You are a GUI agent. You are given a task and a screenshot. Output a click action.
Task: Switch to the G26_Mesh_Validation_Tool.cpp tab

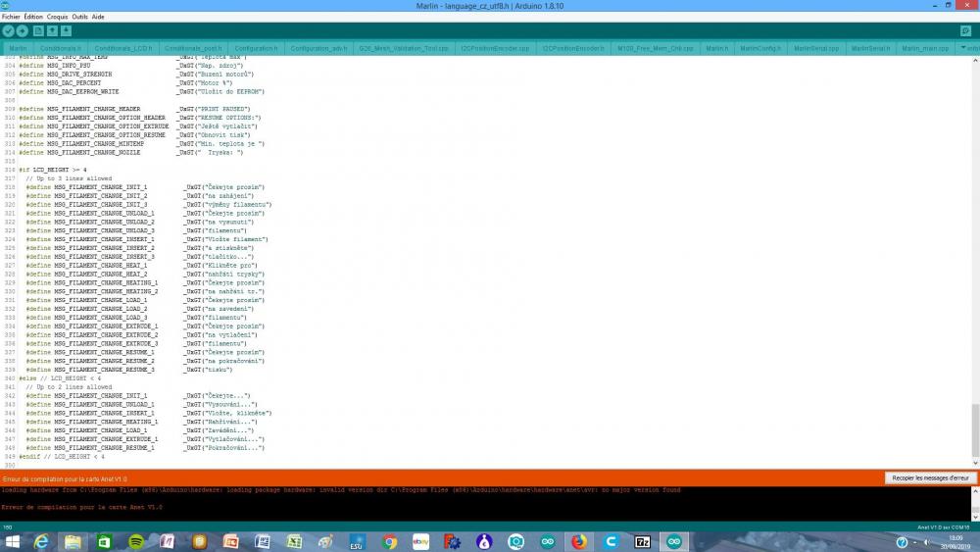(x=404, y=48)
